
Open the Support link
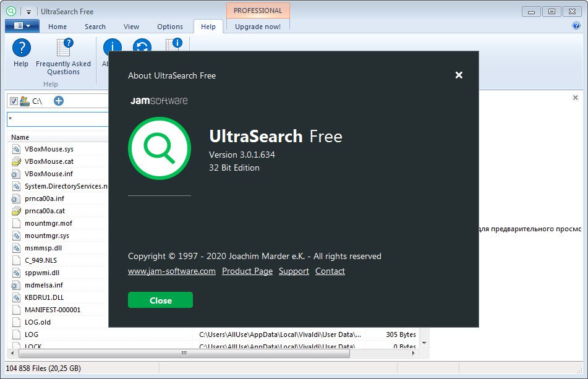coord(294,271)
